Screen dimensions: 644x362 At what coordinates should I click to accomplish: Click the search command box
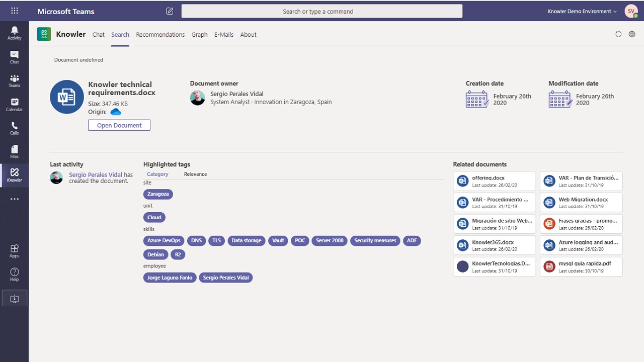322,11
